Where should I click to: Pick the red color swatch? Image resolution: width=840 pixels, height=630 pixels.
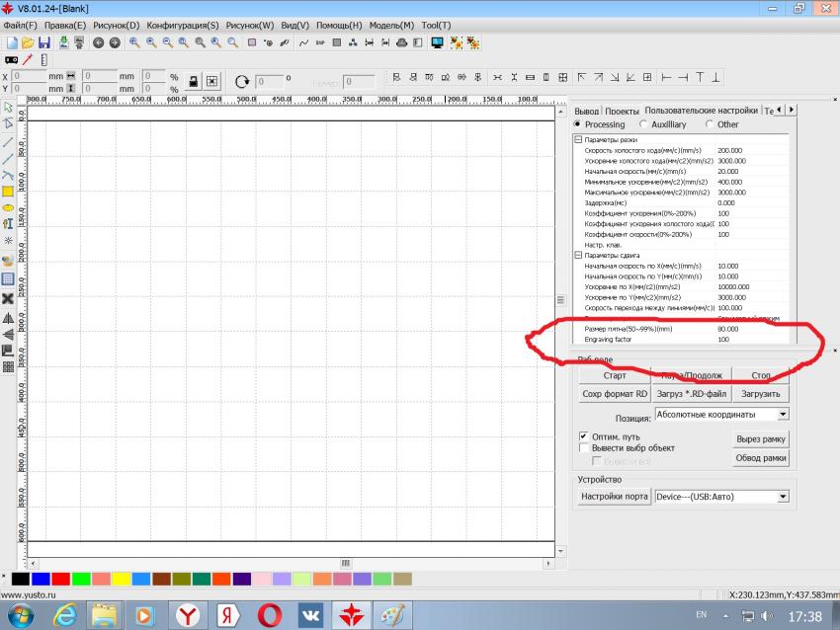point(60,578)
